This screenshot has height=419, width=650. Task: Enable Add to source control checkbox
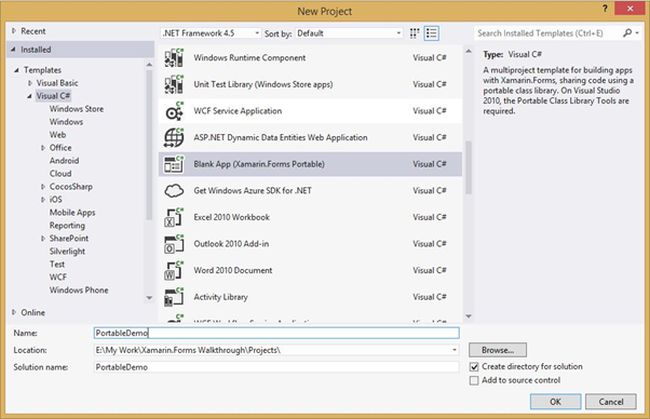[x=474, y=381]
